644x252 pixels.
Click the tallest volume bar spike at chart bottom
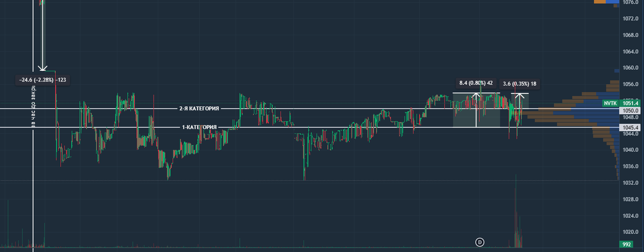(516, 211)
